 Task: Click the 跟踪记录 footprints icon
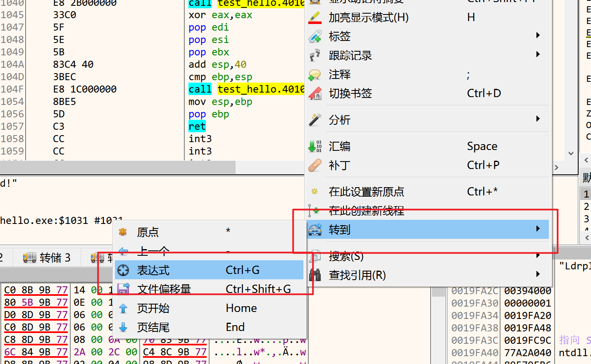314,55
